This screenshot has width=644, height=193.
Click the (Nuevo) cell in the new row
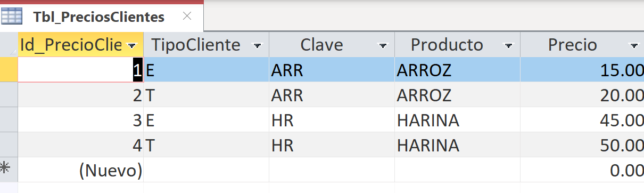[80, 170]
